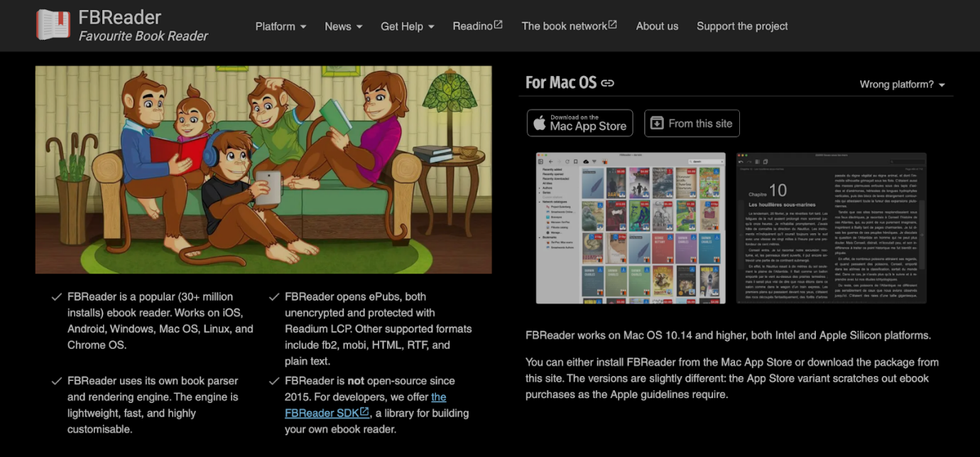The width and height of the screenshot is (980, 457).
Task: Open the Get Help dropdown
Action: (x=407, y=26)
